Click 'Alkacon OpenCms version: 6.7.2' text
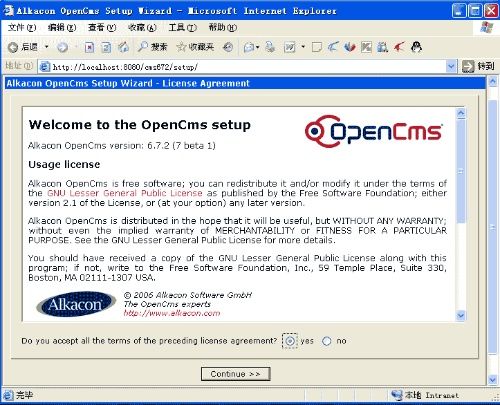The image size is (500, 405). pos(122,146)
